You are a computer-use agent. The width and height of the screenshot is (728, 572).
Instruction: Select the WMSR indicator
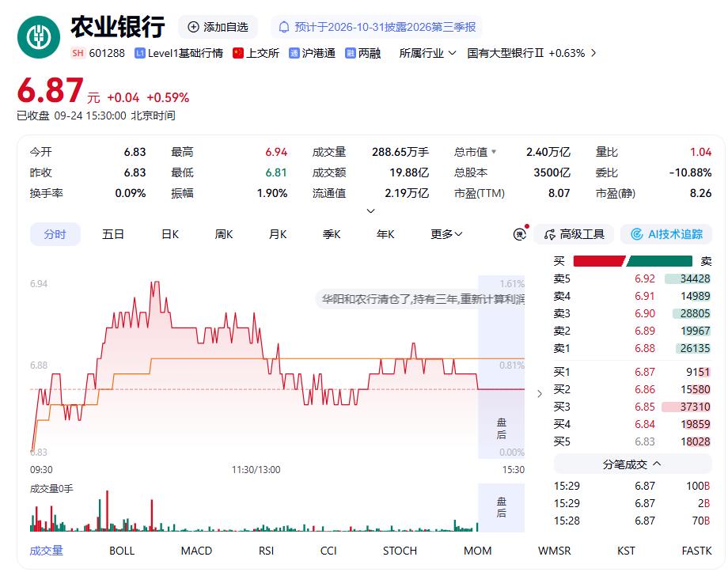point(555,551)
